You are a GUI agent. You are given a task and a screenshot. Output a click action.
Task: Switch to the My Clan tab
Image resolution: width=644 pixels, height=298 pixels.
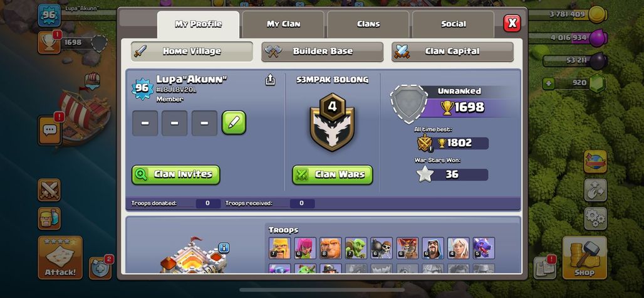(283, 24)
